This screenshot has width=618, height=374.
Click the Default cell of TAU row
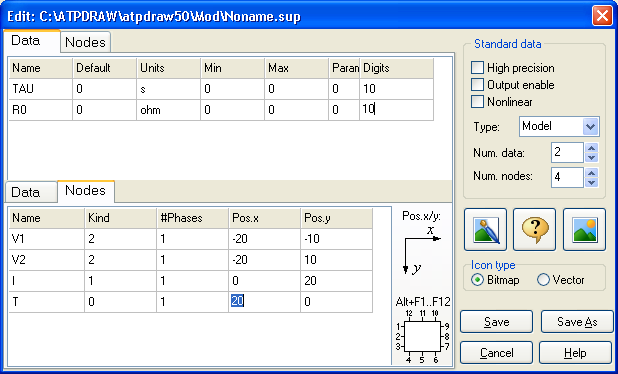105,89
